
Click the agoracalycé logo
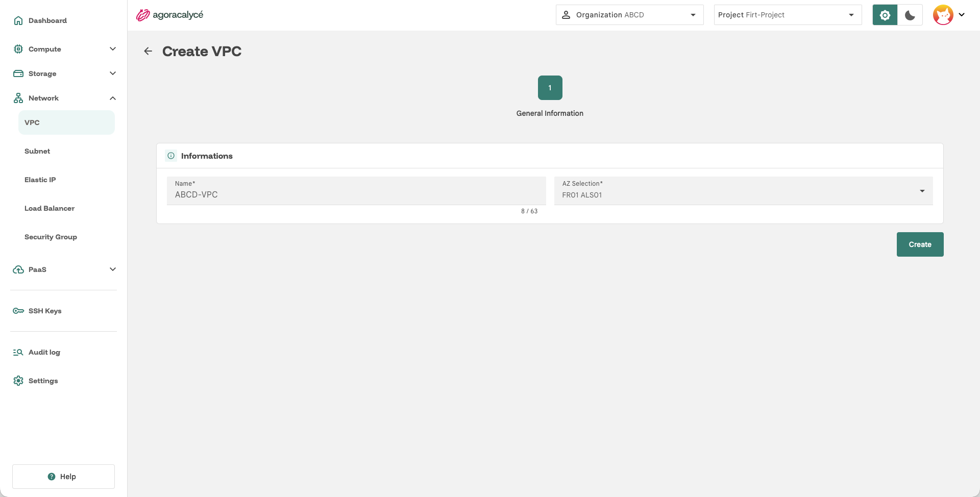click(169, 15)
